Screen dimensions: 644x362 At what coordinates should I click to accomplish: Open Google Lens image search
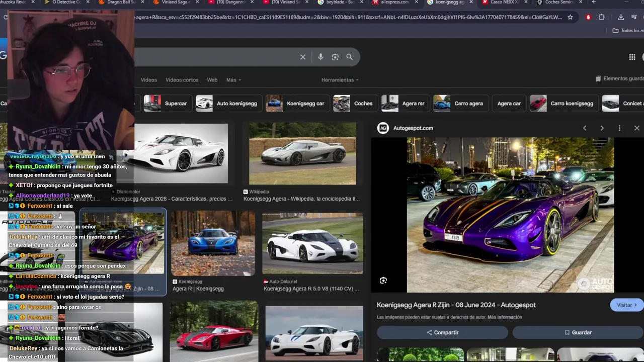point(335,57)
